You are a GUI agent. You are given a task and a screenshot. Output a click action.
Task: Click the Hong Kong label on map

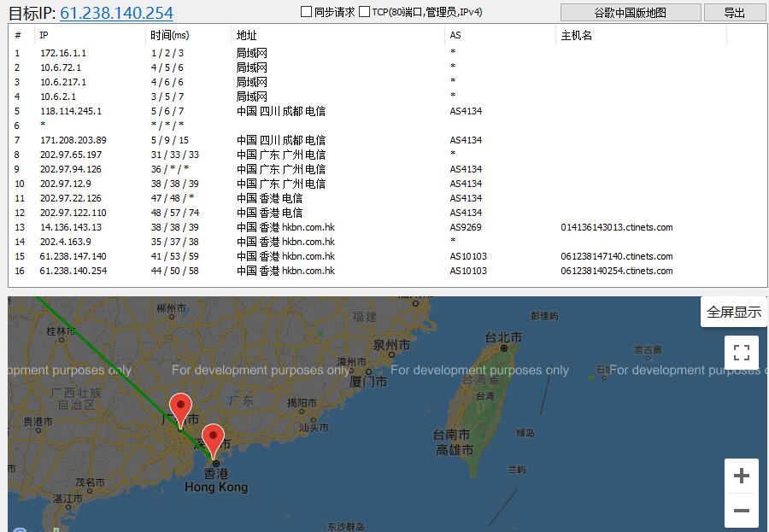pos(216,487)
